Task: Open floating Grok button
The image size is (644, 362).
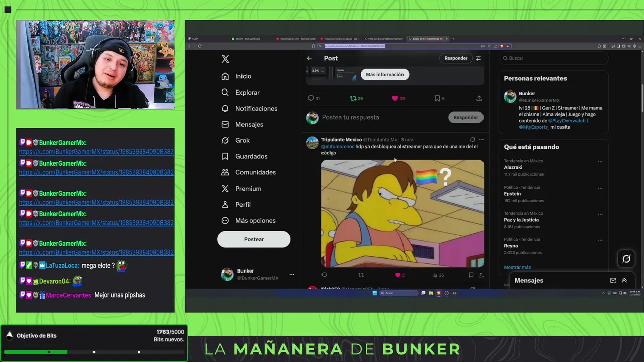Action: click(626, 259)
